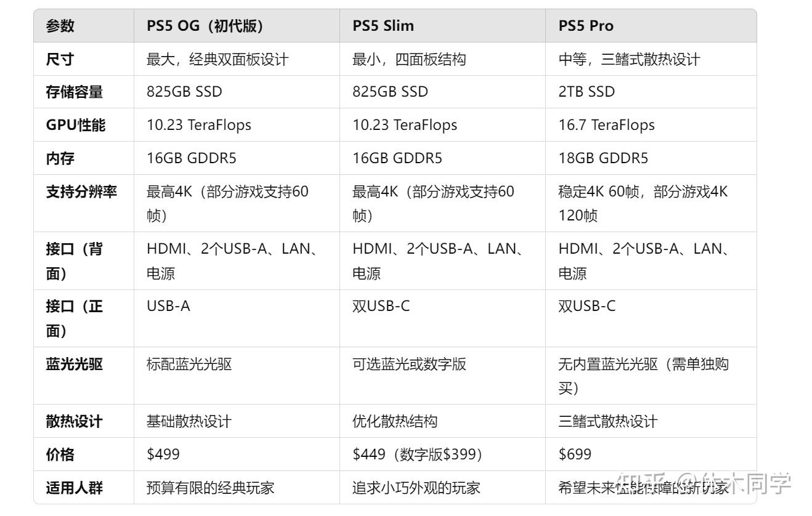Select the $699 price cell
The image size is (812, 516).
[575, 454]
